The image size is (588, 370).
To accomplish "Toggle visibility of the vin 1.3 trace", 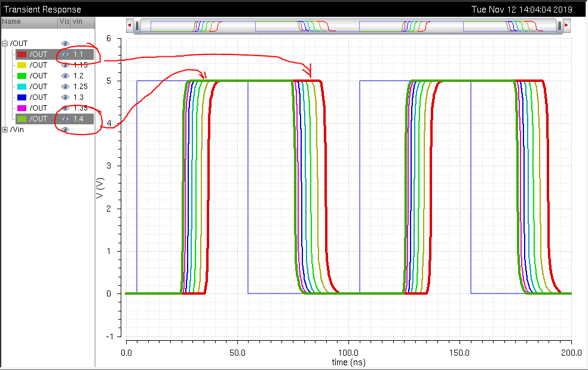I will pos(66,97).
